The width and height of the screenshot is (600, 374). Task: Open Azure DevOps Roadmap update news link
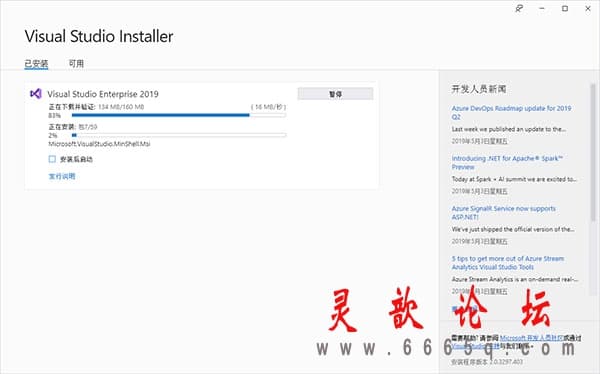point(511,113)
